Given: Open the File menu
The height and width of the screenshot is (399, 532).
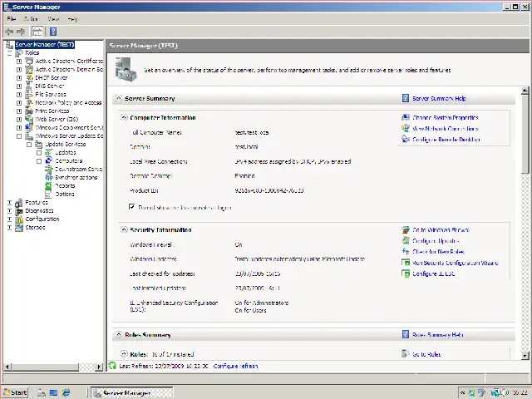Looking at the screenshot, I should click(11, 19).
